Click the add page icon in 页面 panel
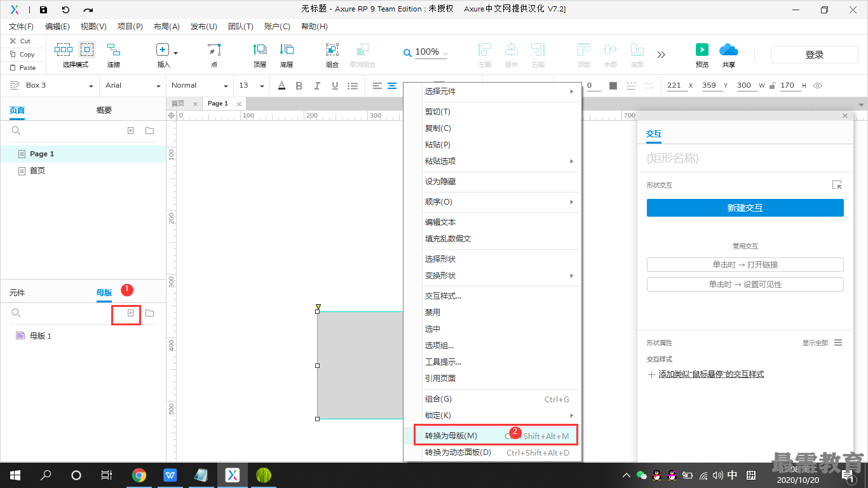Screen dimensions: 868x488 pos(130,130)
